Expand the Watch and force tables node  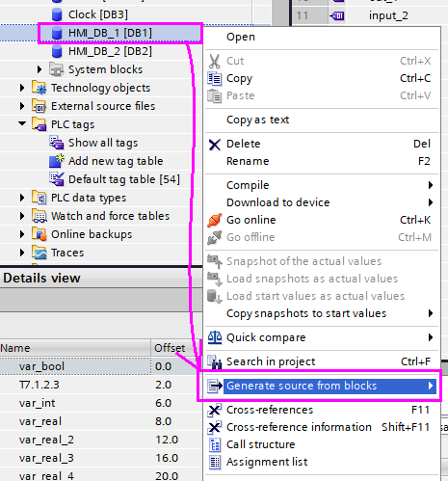(x=22, y=216)
